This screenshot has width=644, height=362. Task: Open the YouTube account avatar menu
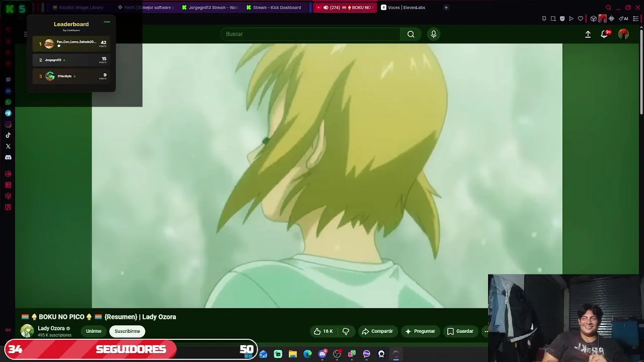(x=623, y=34)
